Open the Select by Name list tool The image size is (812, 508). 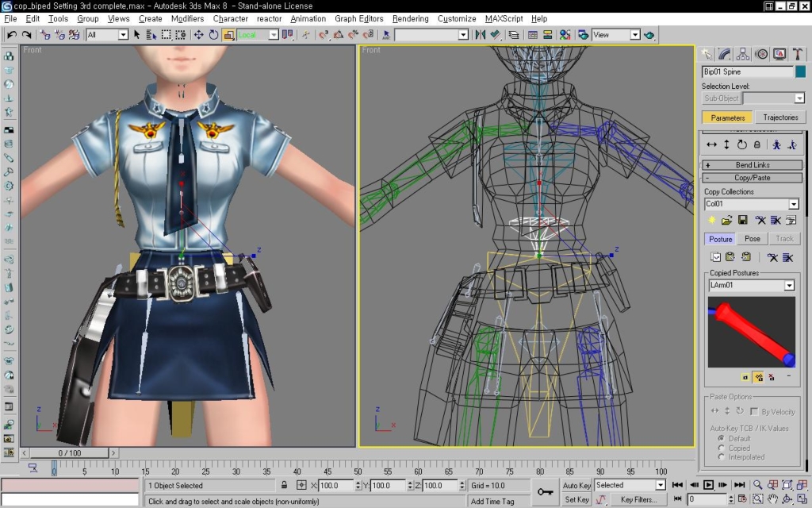(x=151, y=35)
